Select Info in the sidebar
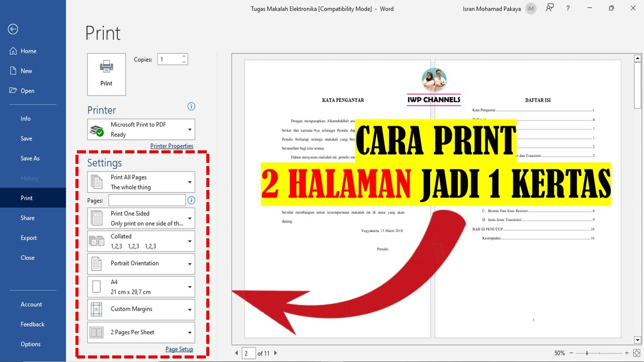This screenshot has height=362, width=644. point(33,119)
